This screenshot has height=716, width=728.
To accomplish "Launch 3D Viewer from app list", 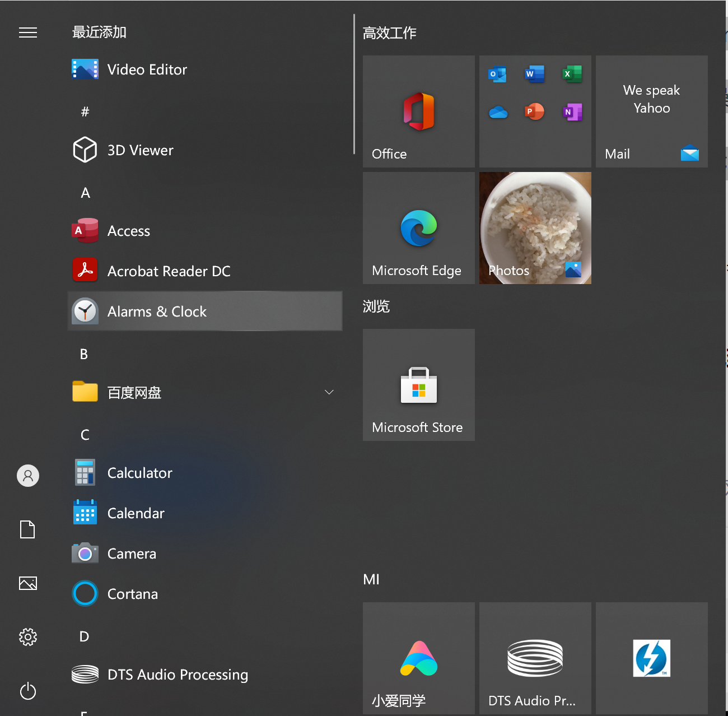I will point(140,150).
